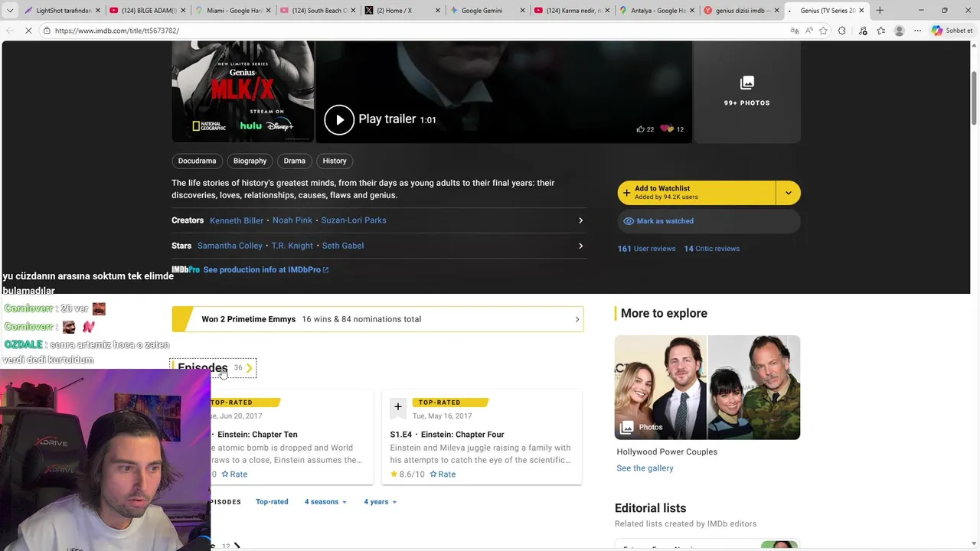The width and height of the screenshot is (980, 551).
Task: Open the 4 years dropdown
Action: click(381, 502)
